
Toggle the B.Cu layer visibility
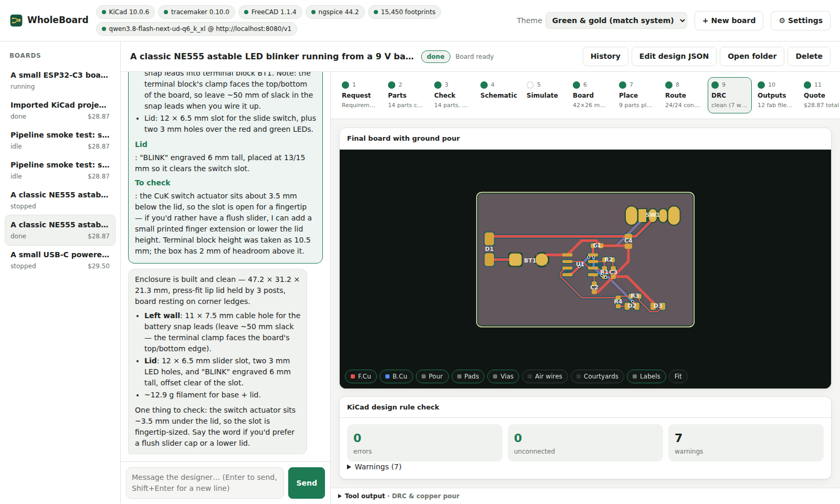pos(396,376)
